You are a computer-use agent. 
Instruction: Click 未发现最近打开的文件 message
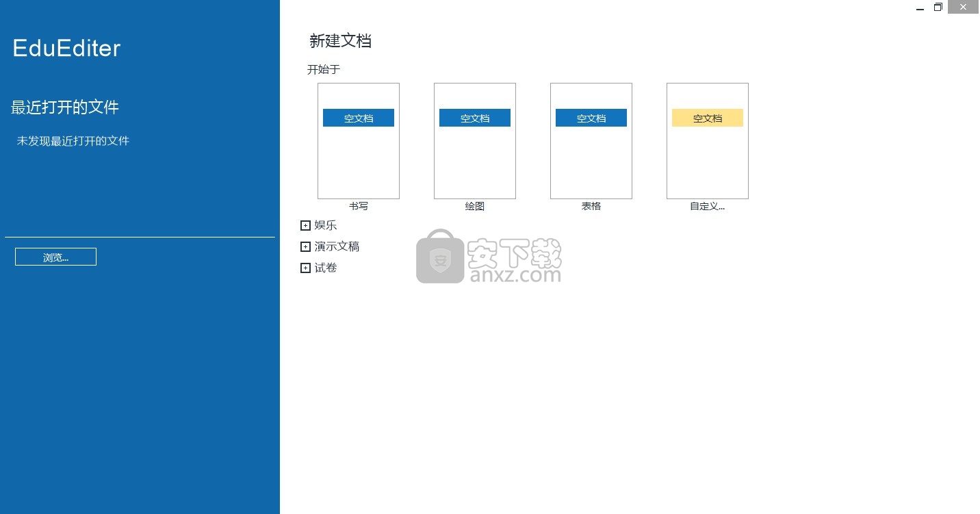tap(73, 141)
